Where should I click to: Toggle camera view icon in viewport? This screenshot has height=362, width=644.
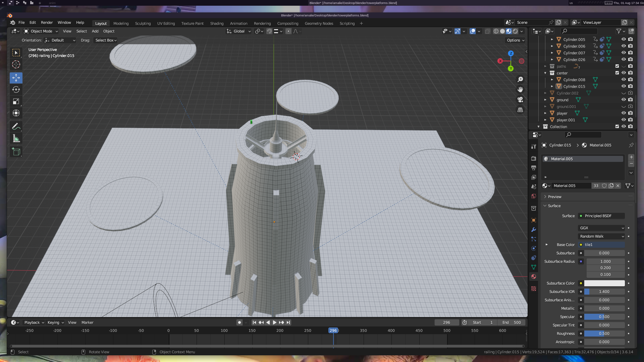pyautogui.click(x=520, y=100)
